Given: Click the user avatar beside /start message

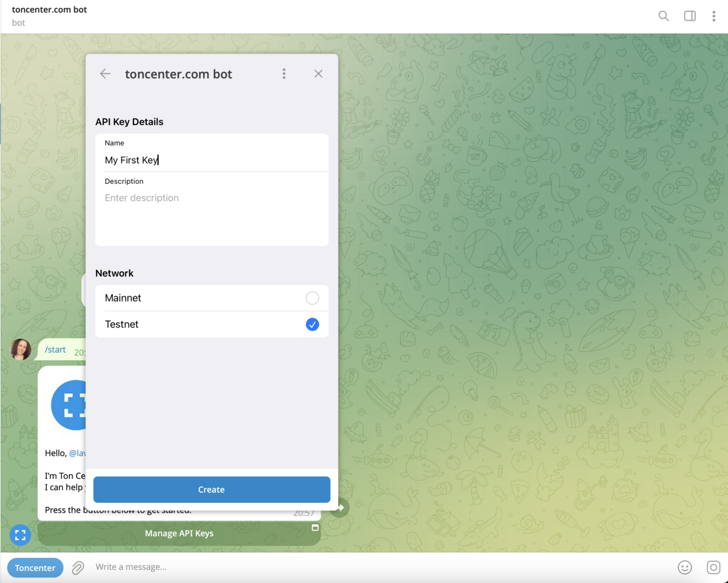Looking at the screenshot, I should 21,350.
